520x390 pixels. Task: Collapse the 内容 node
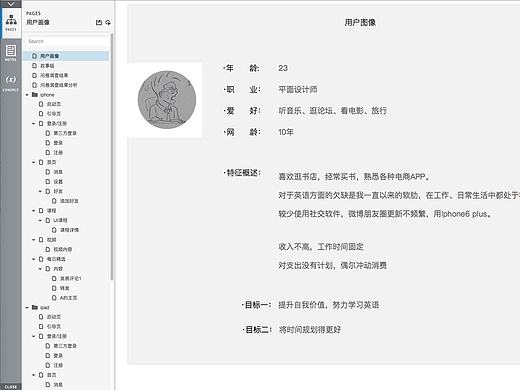[x=40, y=269]
